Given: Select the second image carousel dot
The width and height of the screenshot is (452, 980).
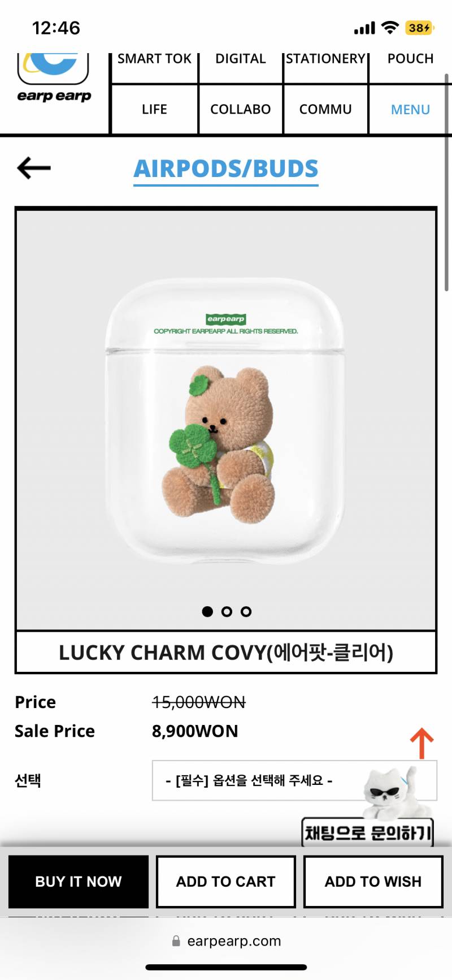Looking at the screenshot, I should 227,611.
